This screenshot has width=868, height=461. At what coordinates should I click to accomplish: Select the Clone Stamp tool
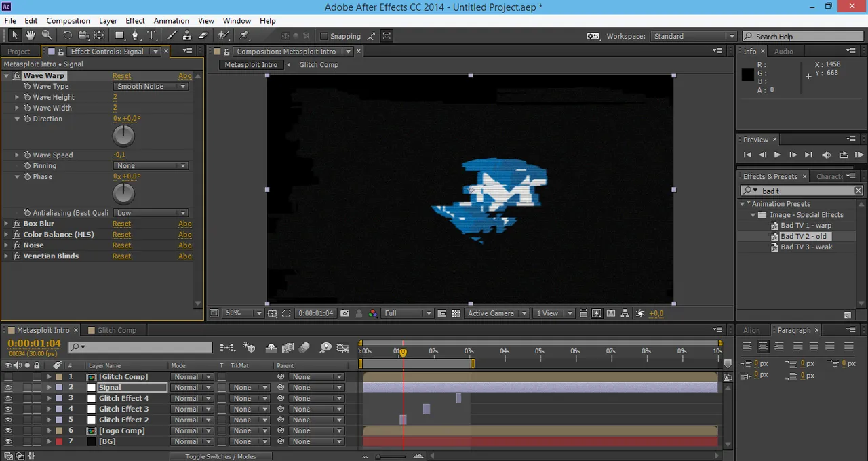pyautogui.click(x=188, y=35)
